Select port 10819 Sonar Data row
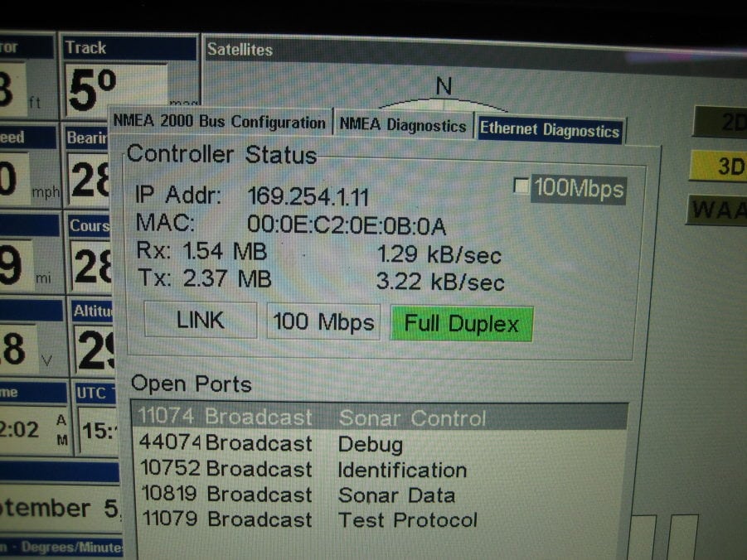 coord(380,495)
